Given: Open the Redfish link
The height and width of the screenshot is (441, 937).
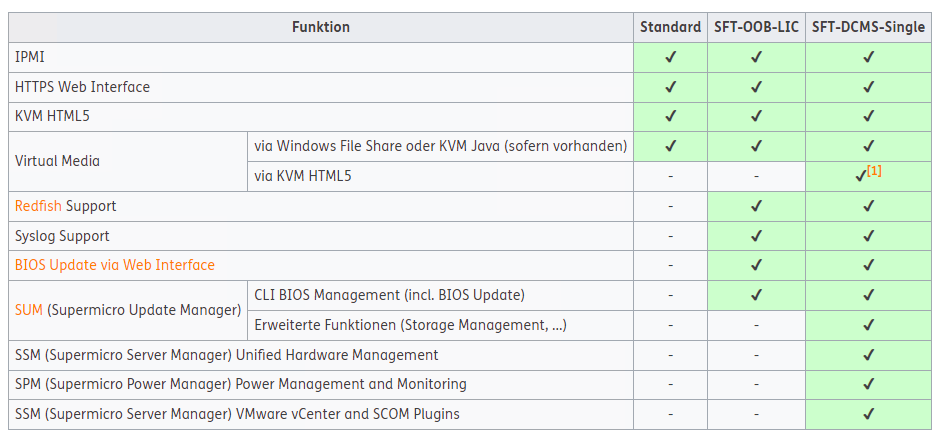Looking at the screenshot, I should (x=38, y=206).
